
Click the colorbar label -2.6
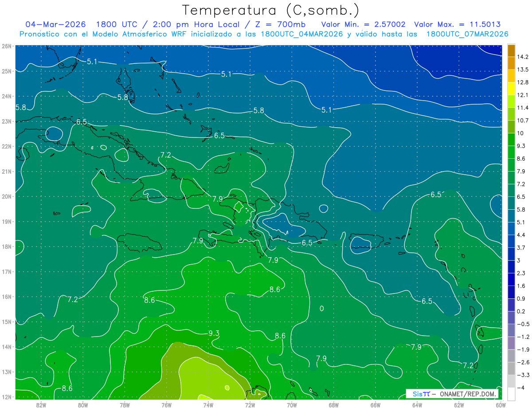click(x=523, y=362)
